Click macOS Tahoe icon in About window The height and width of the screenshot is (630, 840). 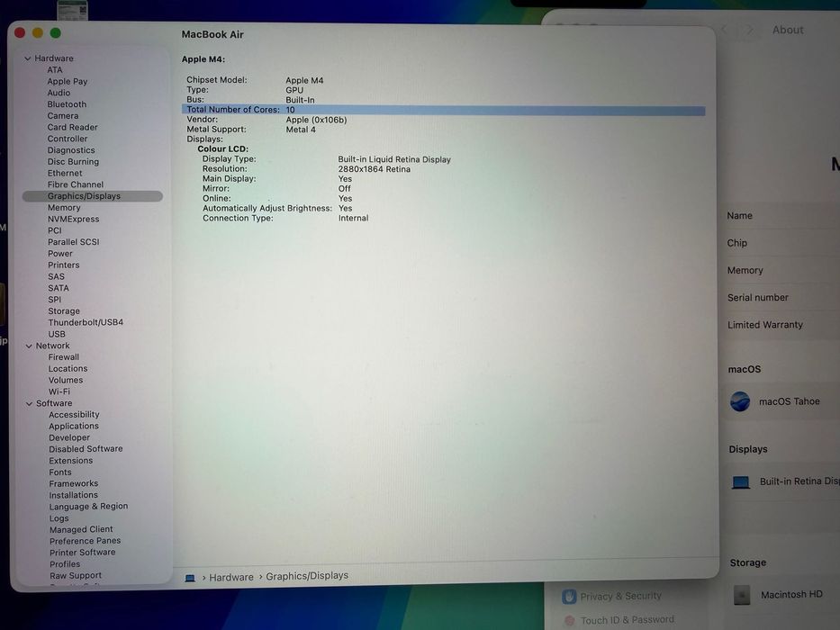tap(740, 401)
